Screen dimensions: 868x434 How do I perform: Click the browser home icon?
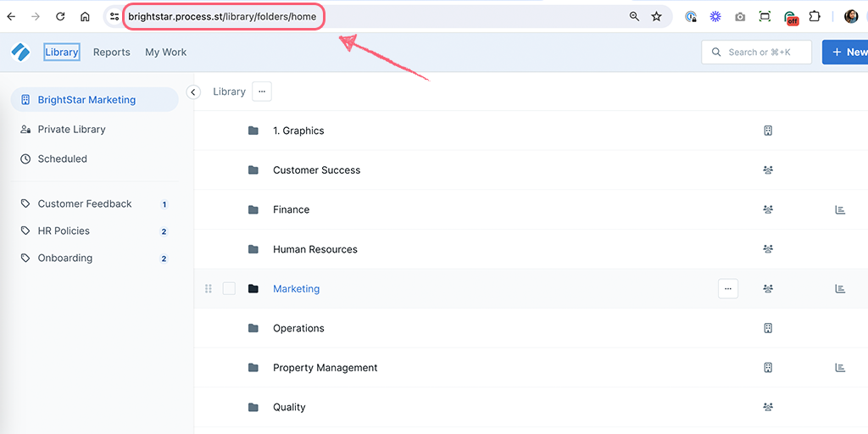[x=85, y=17]
